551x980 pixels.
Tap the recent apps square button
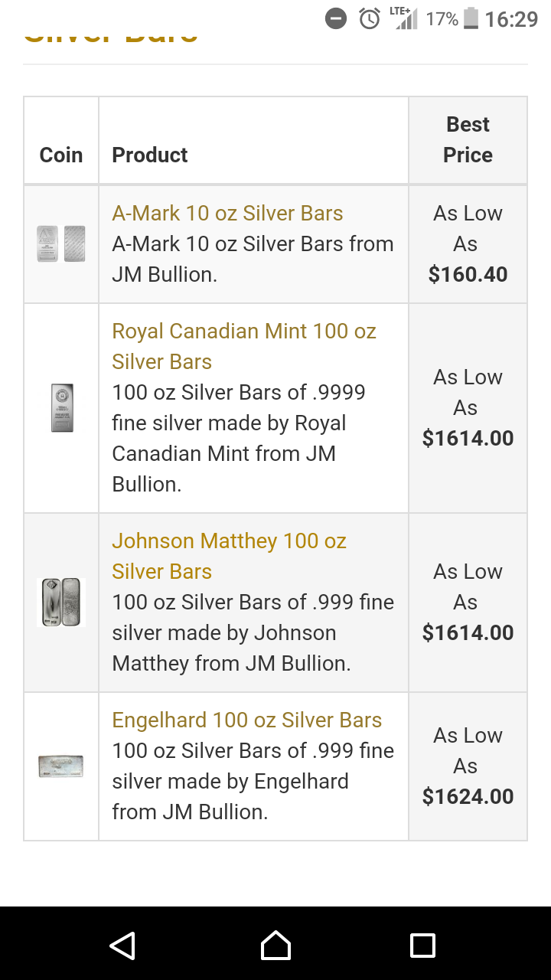(x=422, y=946)
